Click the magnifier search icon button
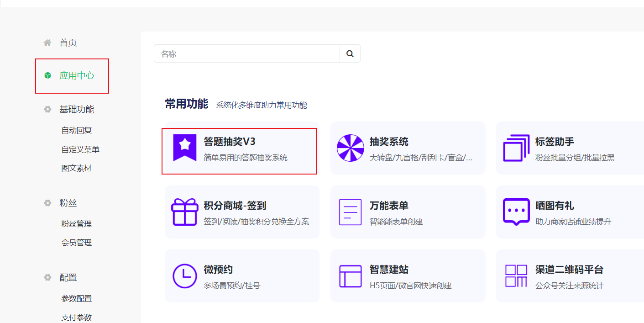 click(350, 53)
